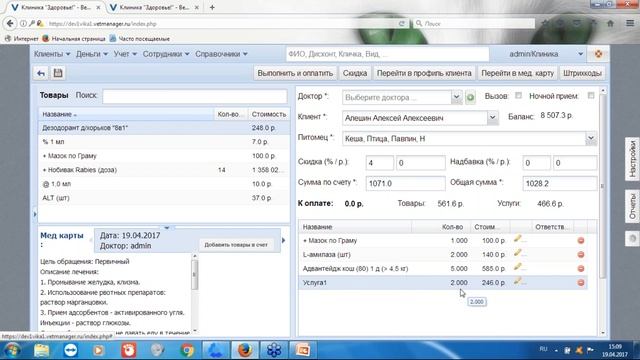This screenshot has width=640, height=360.
Task: Select Дезодорант д/хорьков goods row
Action: [164, 128]
